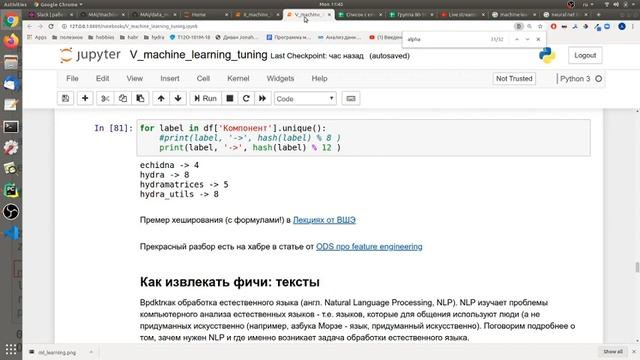This screenshot has height=360, width=640.
Task: Open downloaded file ml_learning.png
Action: (x=53, y=352)
